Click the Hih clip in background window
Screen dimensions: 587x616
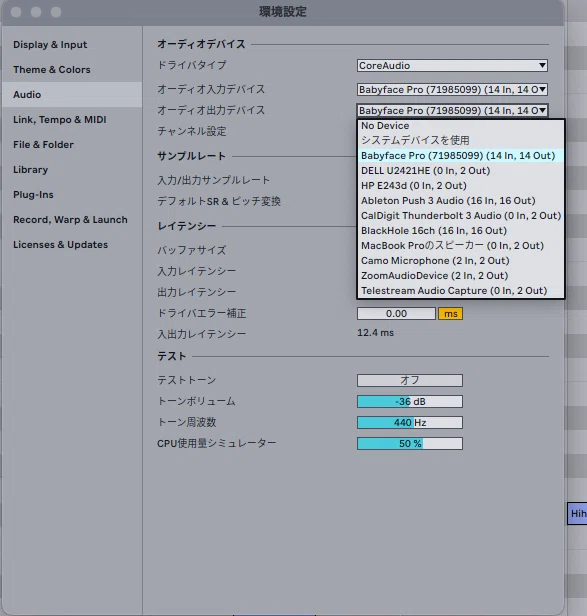pyautogui.click(x=578, y=513)
